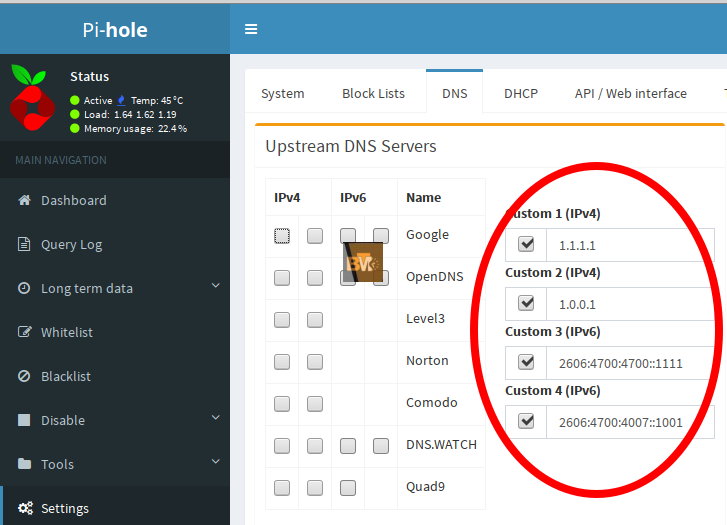Switch to the Block Lists tab
The width and height of the screenshot is (727, 525).
tap(373, 93)
